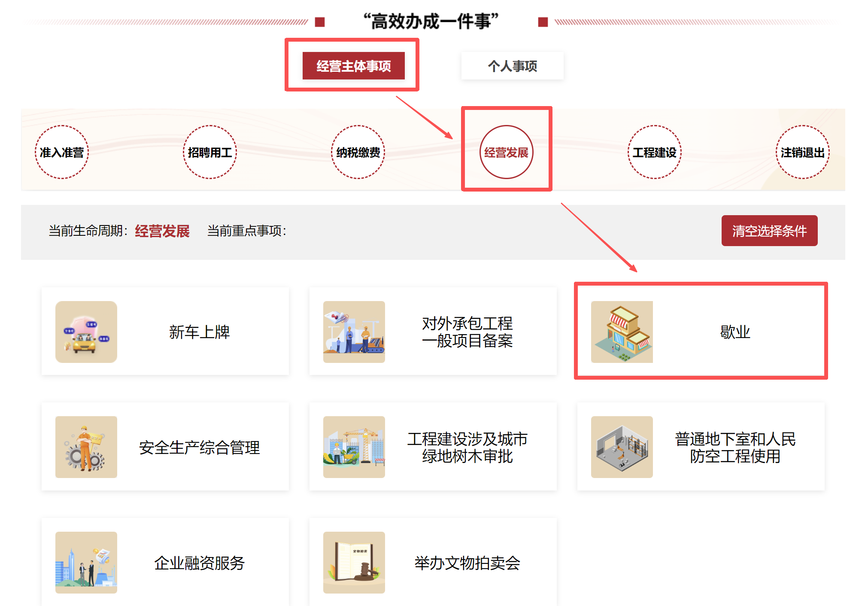The height and width of the screenshot is (606, 868).
Task: Open the 企业融资服务 city skyline icon
Action: tap(86, 563)
